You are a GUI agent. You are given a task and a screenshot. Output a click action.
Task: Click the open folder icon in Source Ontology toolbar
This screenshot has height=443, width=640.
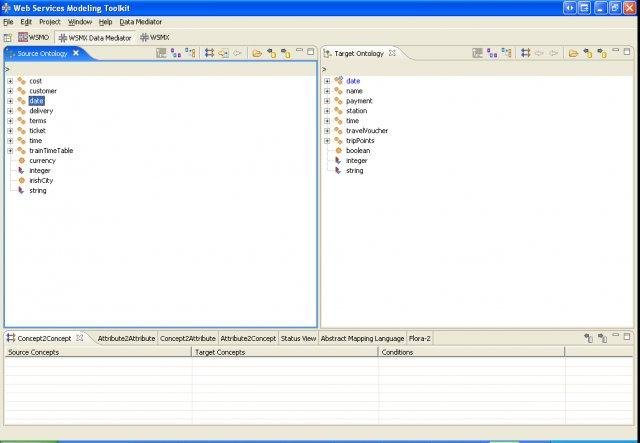click(x=257, y=53)
